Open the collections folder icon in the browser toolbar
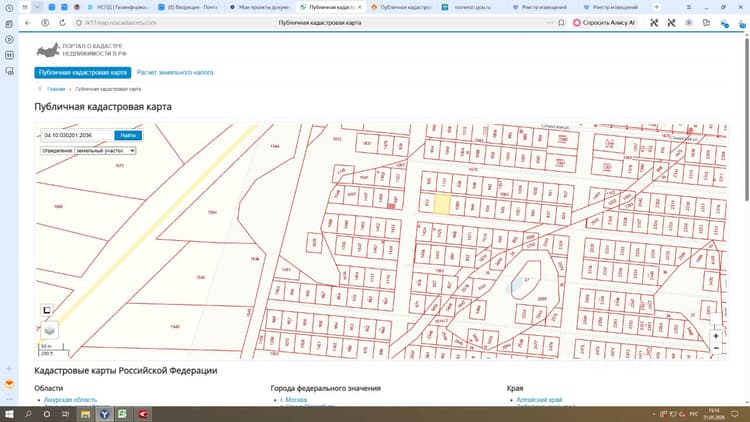This screenshot has height=422, width=750. coord(706,22)
